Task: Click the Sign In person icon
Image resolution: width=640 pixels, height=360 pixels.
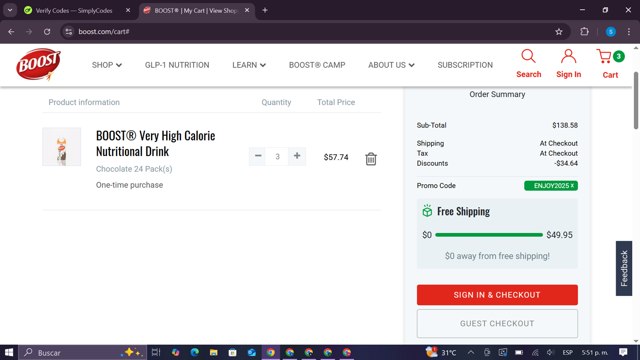Action: [568, 64]
